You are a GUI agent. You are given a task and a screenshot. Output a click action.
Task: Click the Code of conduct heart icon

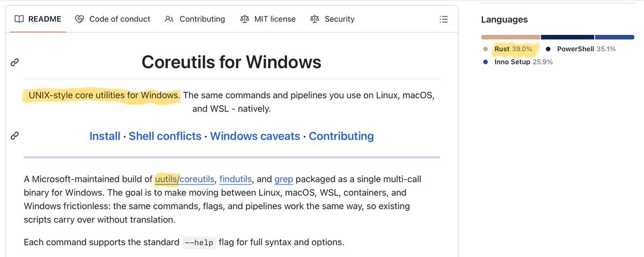click(x=80, y=19)
